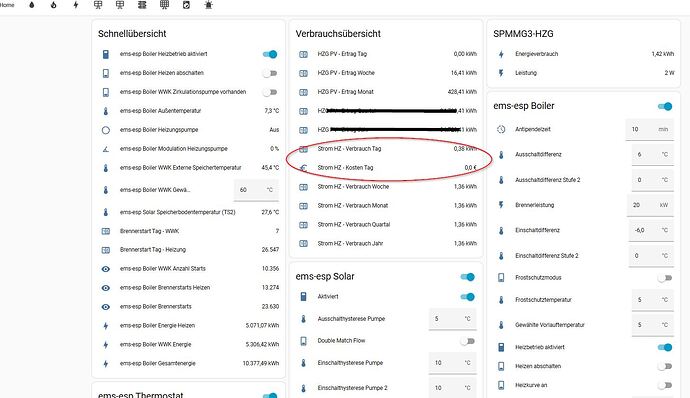Edit the Ausschalthysterese Pumpe field
The width and height of the screenshot is (690, 398).
click(x=452, y=319)
